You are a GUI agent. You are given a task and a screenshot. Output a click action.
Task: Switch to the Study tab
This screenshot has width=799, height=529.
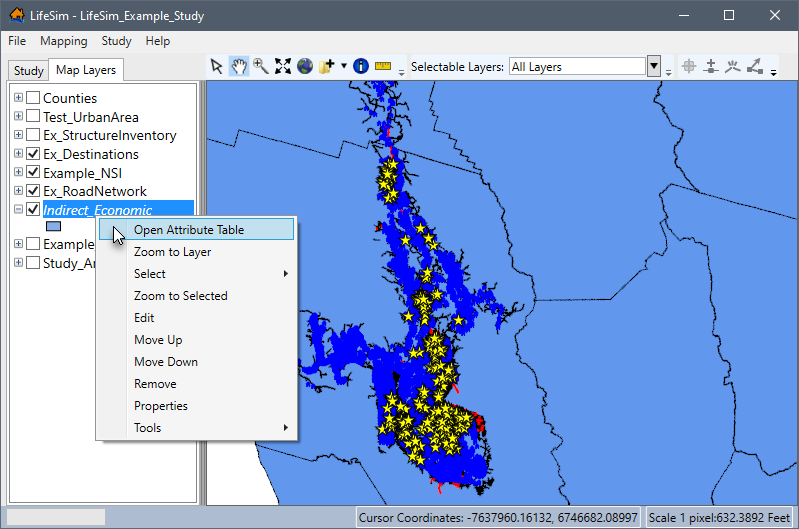[29, 70]
